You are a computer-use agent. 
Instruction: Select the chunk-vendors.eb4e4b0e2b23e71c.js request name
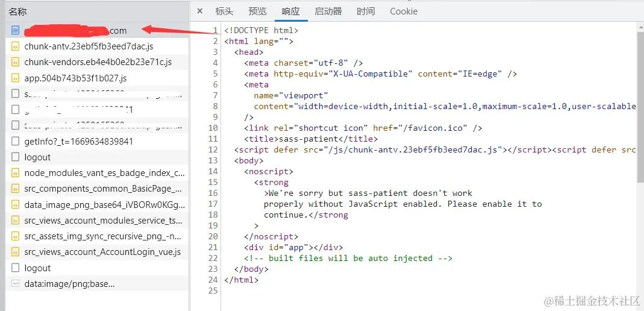[x=98, y=62]
